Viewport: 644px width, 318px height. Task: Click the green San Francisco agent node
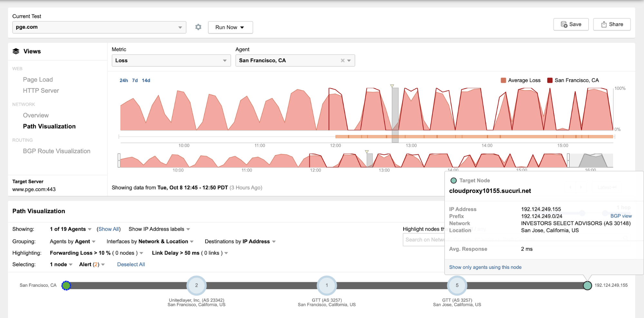click(x=66, y=285)
